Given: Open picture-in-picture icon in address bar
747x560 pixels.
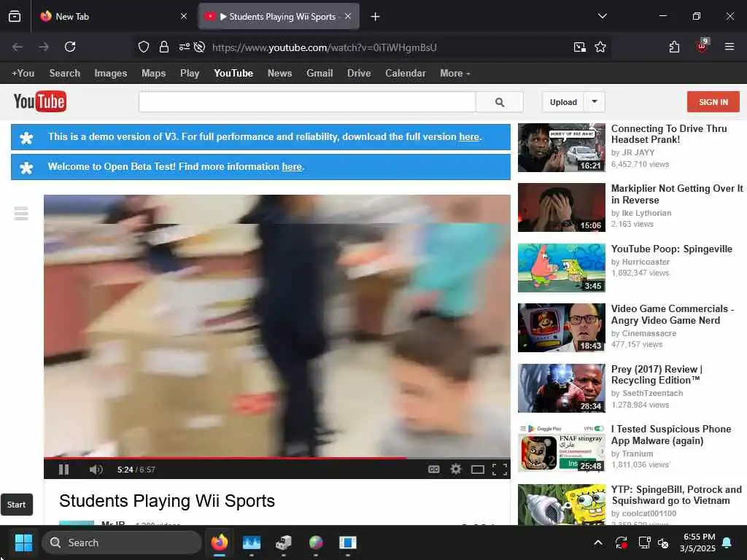Looking at the screenshot, I should [580, 47].
